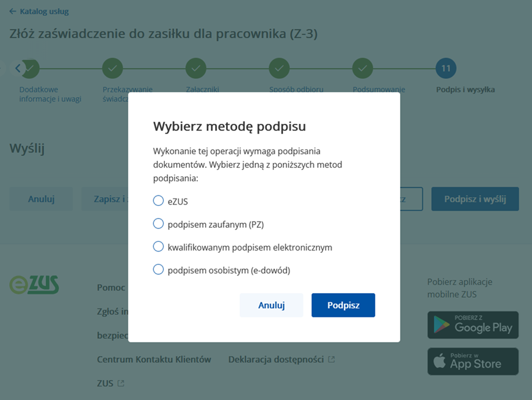
Task: Click the Podpisz i wyślij button
Action: [475, 198]
